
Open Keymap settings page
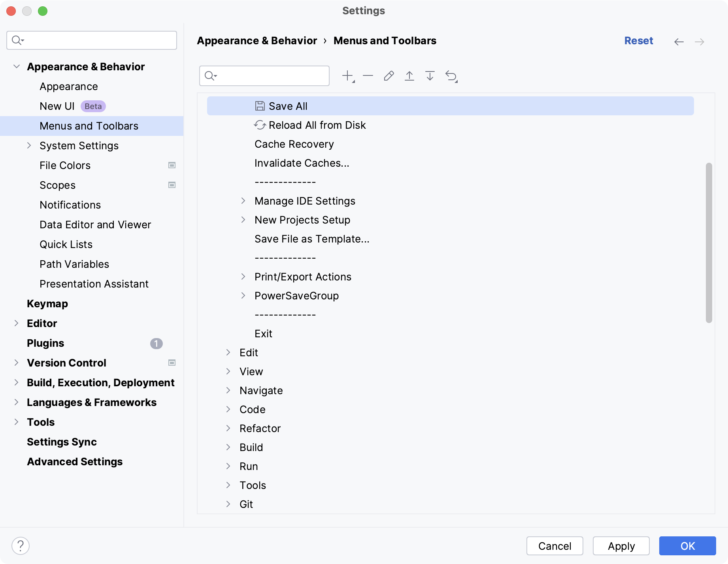(x=47, y=304)
